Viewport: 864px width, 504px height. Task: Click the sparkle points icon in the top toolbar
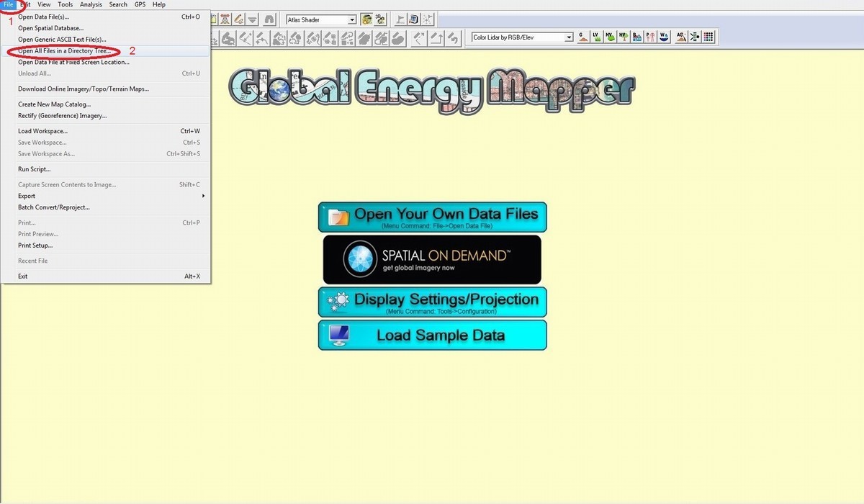(428, 19)
